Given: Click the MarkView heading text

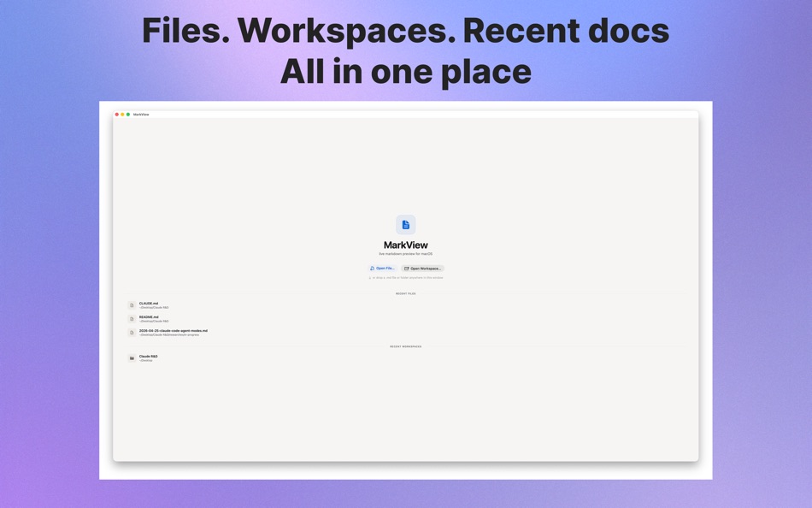Looking at the screenshot, I should [x=405, y=245].
